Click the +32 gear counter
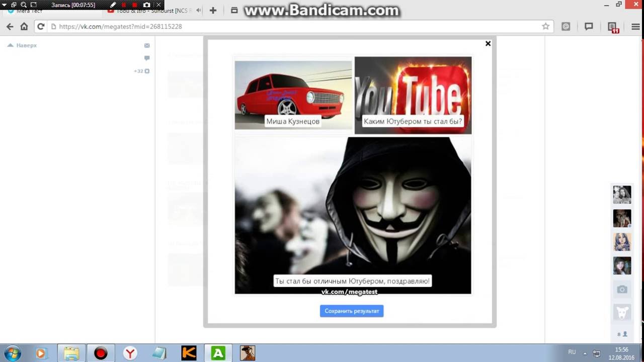 point(142,71)
